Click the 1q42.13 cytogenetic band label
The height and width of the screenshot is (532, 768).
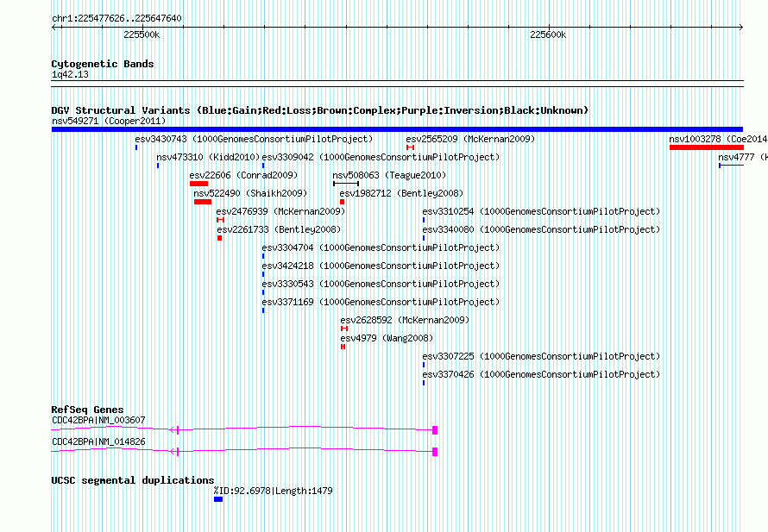coord(70,74)
